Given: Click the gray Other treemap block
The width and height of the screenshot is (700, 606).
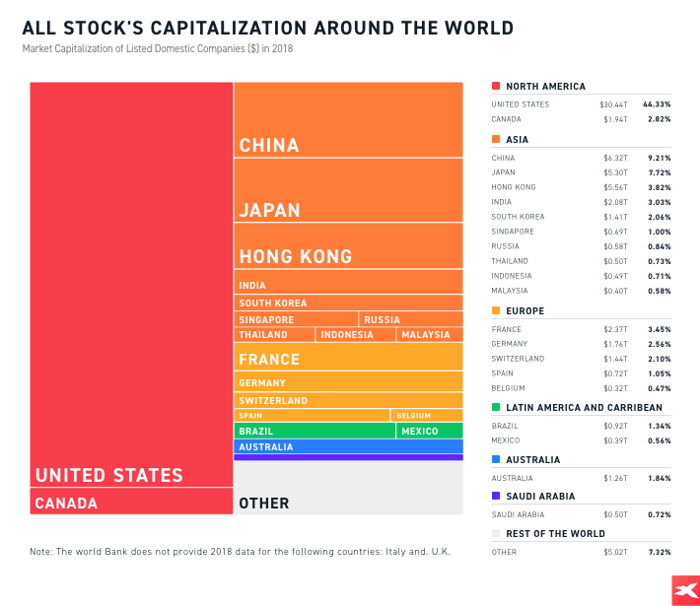Looking at the screenshot, I should point(348,488).
